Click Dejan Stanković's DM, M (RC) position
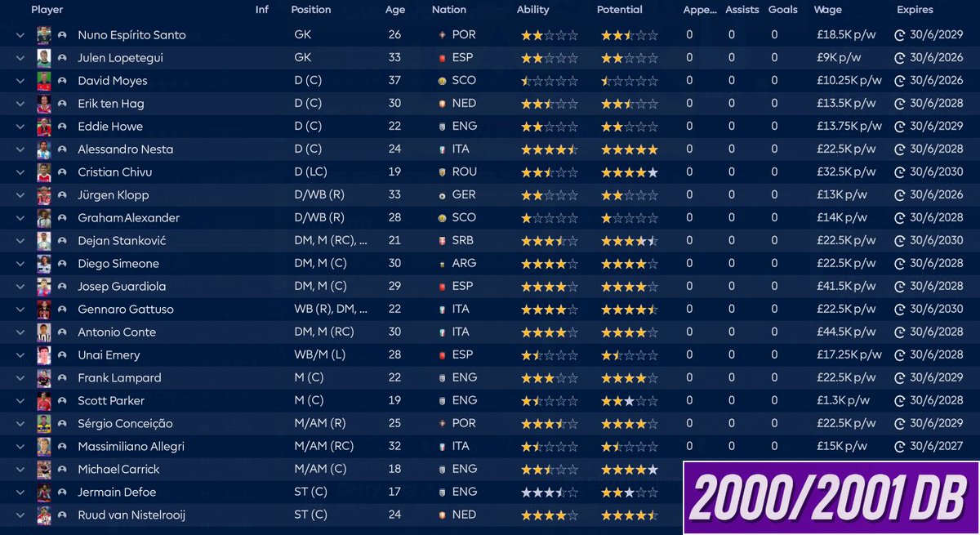The image size is (980, 535). 331,241
